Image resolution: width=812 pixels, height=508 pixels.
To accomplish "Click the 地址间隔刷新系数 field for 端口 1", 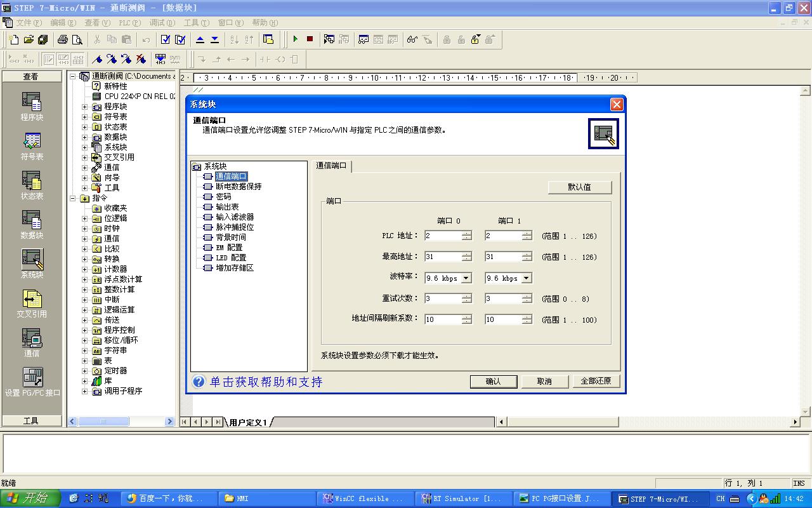I will [503, 319].
